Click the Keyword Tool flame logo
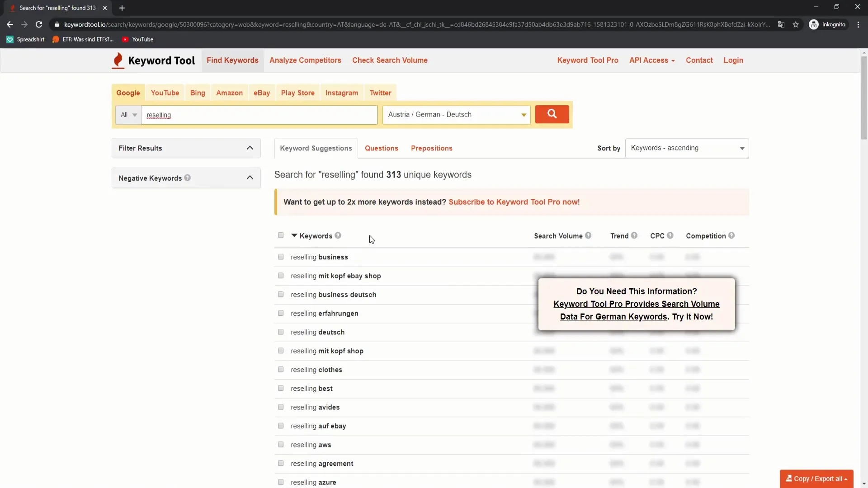Image resolution: width=868 pixels, height=488 pixels. (118, 61)
